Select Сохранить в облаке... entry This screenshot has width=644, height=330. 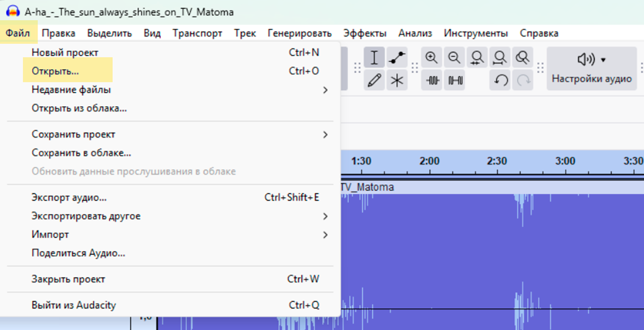pos(170,153)
